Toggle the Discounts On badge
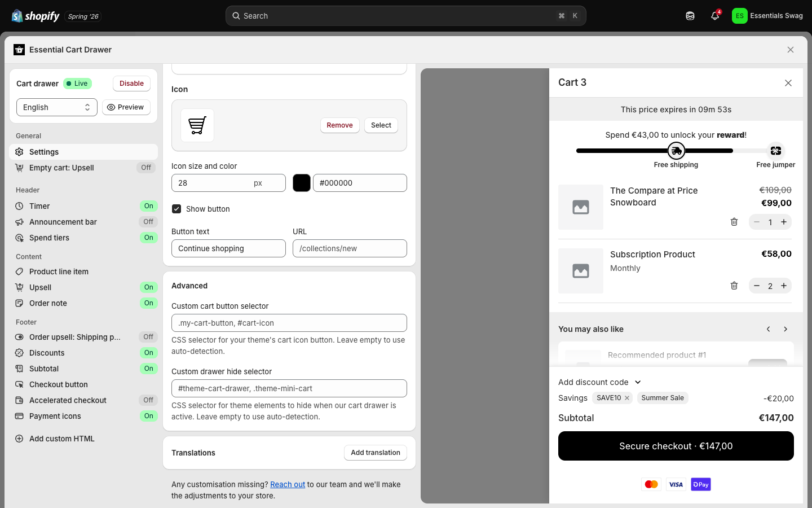Screen dimensions: 812x508 tap(148, 353)
